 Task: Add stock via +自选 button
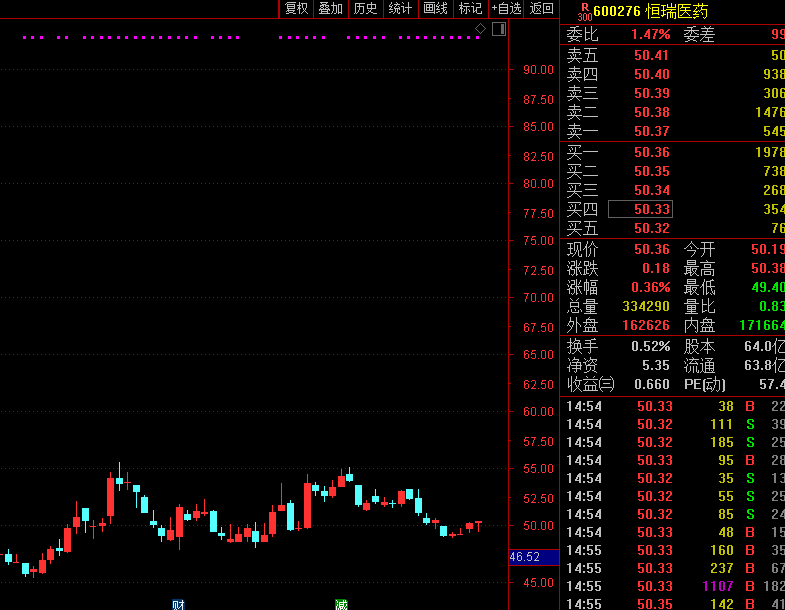pyautogui.click(x=506, y=9)
